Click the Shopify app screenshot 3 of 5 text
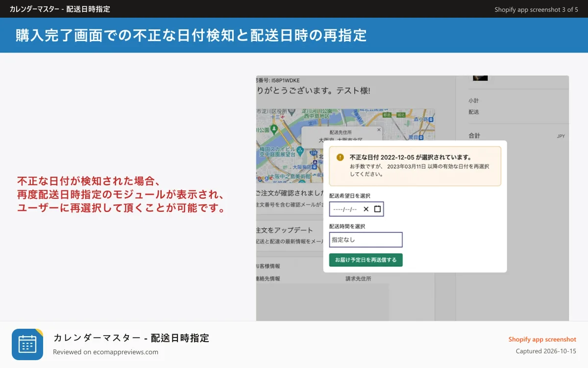This screenshot has height=368, width=588. point(536,9)
